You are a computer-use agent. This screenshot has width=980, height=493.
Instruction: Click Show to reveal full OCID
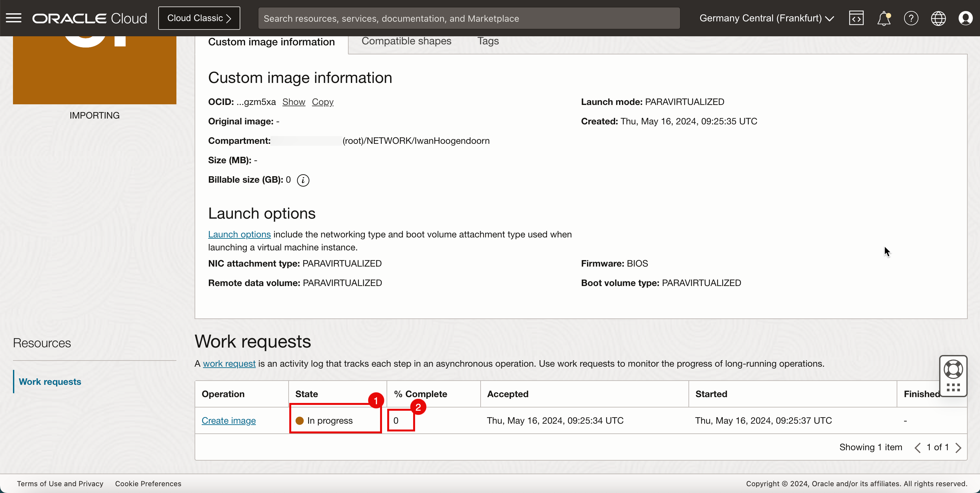click(x=294, y=102)
